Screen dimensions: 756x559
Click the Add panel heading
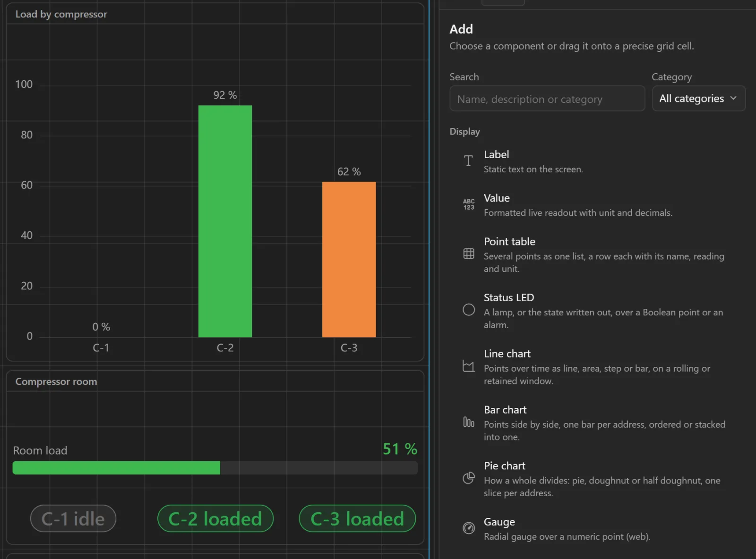[x=461, y=29]
